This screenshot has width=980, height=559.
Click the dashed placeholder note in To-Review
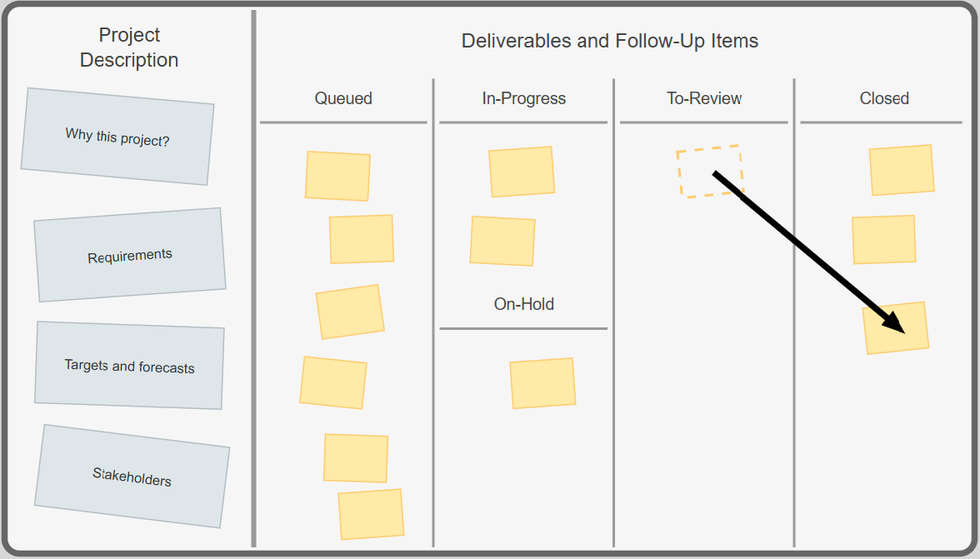point(710,172)
